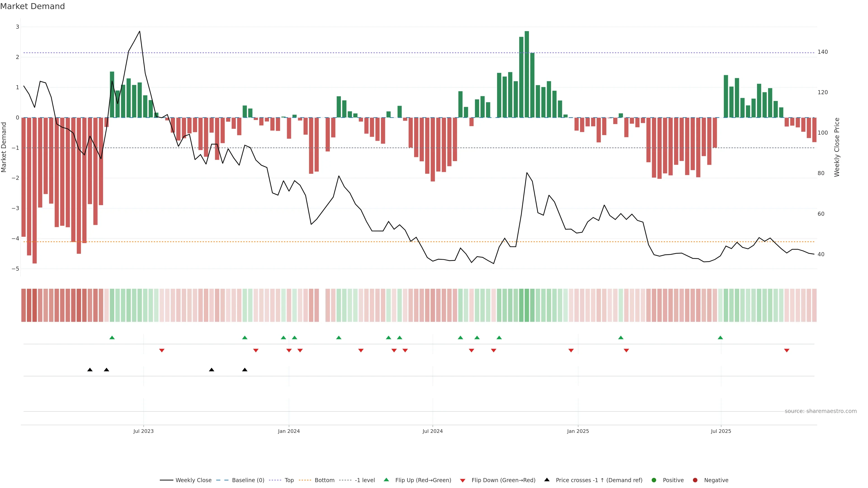868x488 pixels.
Task: Click the Market Demand chart title
Action: (x=32, y=6)
